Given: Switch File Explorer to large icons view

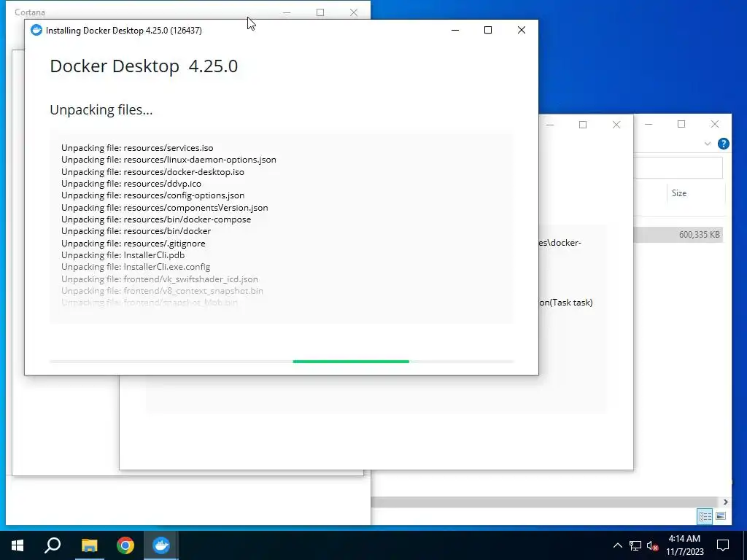Looking at the screenshot, I should [720, 516].
